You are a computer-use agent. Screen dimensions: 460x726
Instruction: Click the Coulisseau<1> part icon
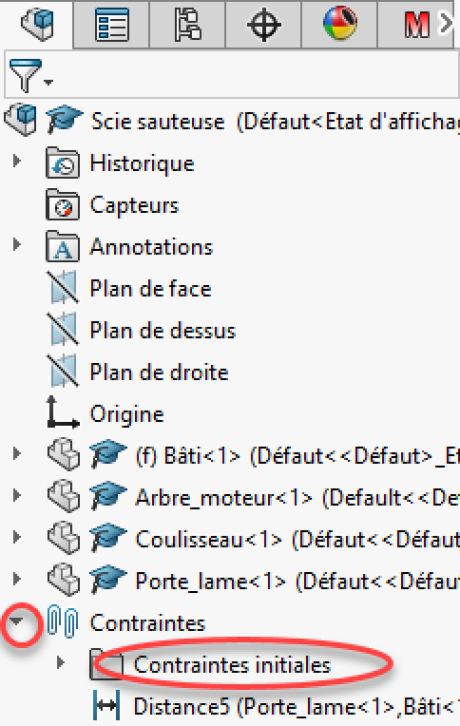[x=64, y=538]
